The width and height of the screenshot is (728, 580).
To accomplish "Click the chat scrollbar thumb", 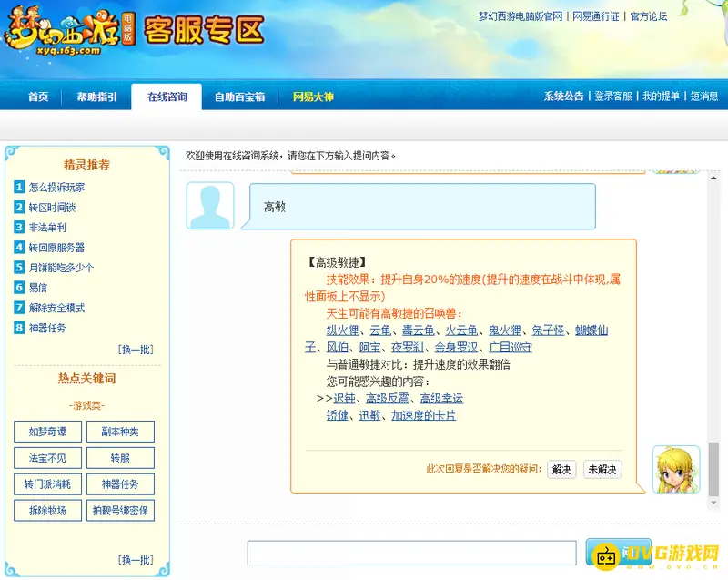I will (713, 469).
